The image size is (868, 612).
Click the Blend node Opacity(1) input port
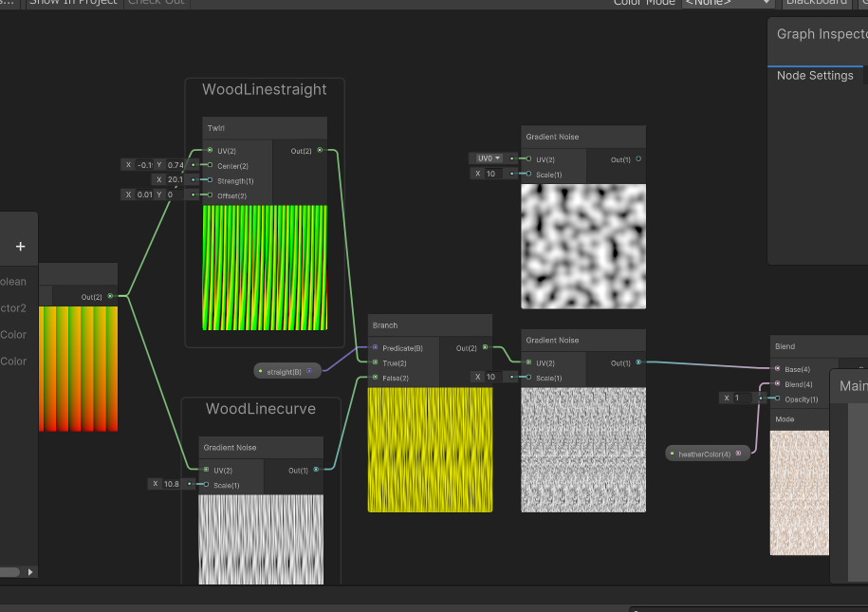point(777,399)
